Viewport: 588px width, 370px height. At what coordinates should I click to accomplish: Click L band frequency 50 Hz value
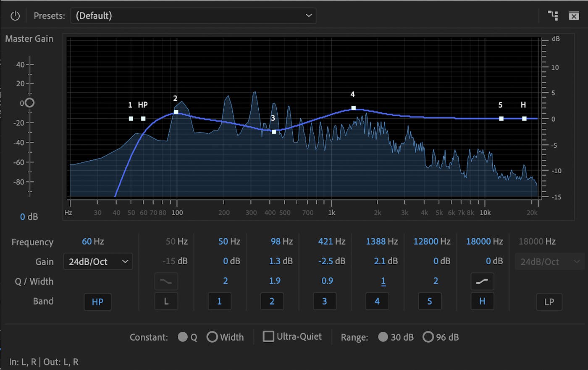(x=177, y=242)
